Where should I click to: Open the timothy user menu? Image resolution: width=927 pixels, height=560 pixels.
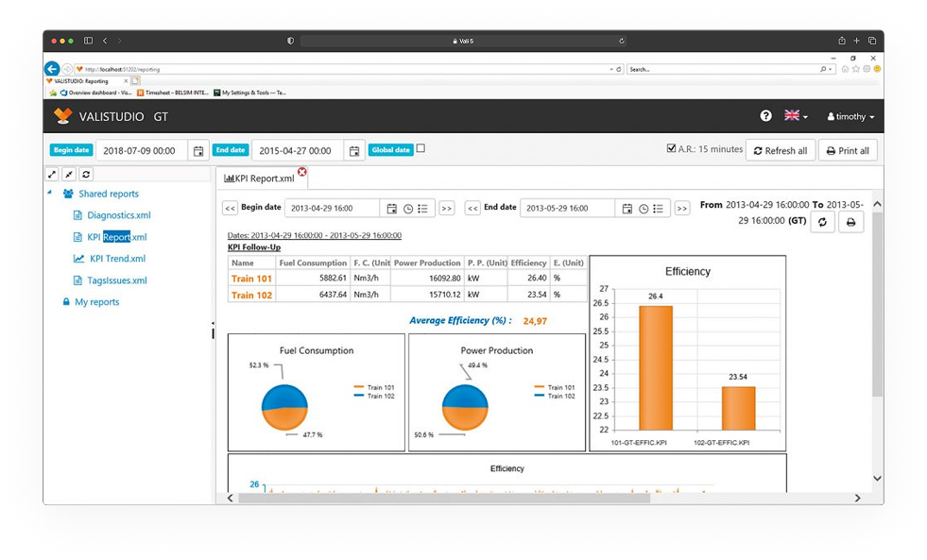849,116
